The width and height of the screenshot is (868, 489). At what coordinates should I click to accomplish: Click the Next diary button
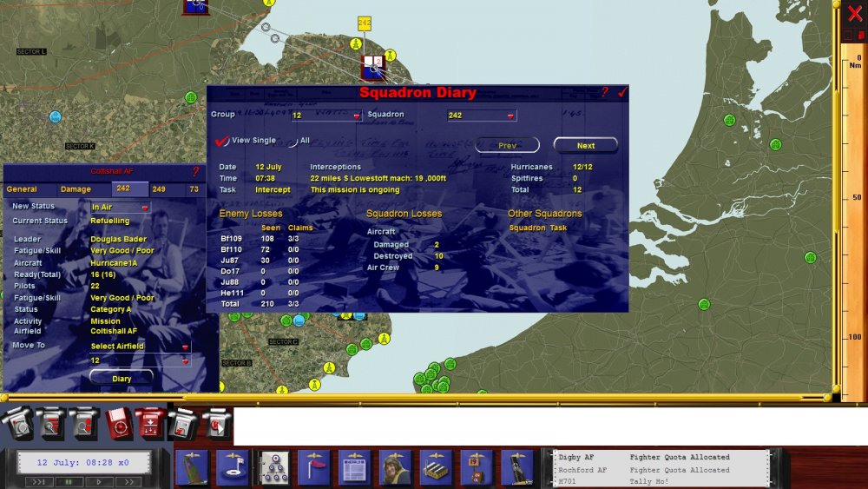tap(586, 145)
